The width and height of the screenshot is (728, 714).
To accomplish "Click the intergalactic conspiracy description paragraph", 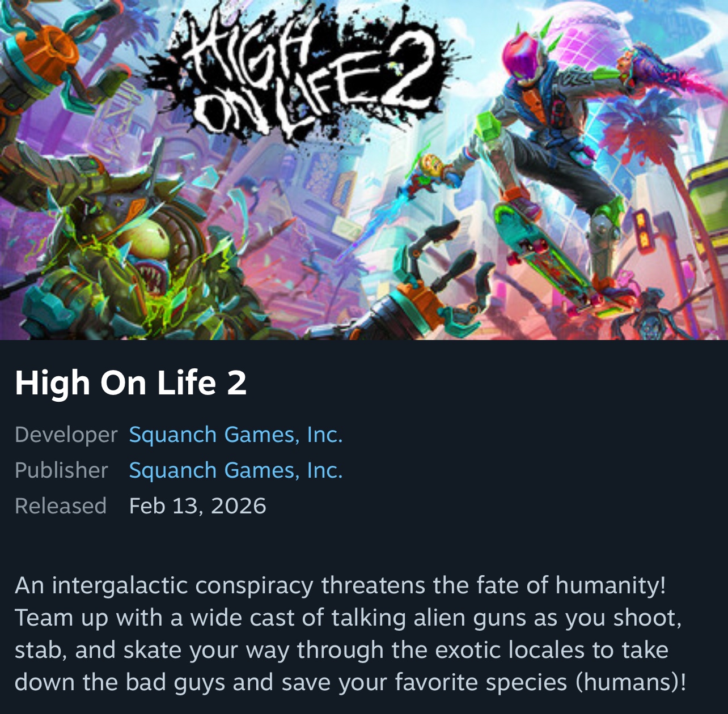I will 350,634.
